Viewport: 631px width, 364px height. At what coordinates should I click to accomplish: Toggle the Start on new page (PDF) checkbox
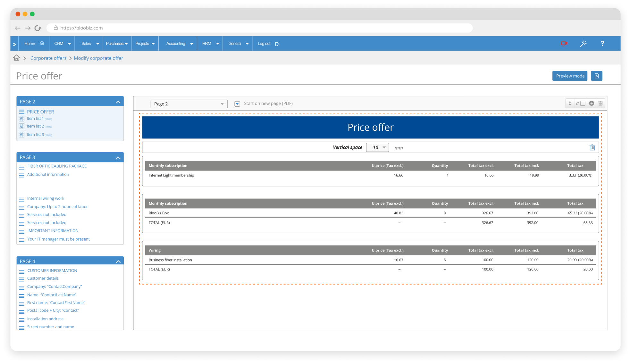(x=237, y=104)
